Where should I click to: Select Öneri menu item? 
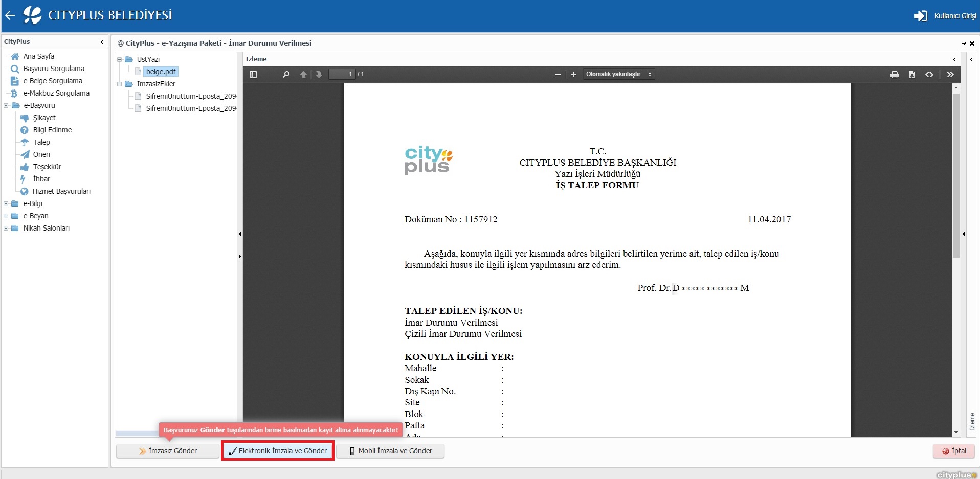coord(41,154)
